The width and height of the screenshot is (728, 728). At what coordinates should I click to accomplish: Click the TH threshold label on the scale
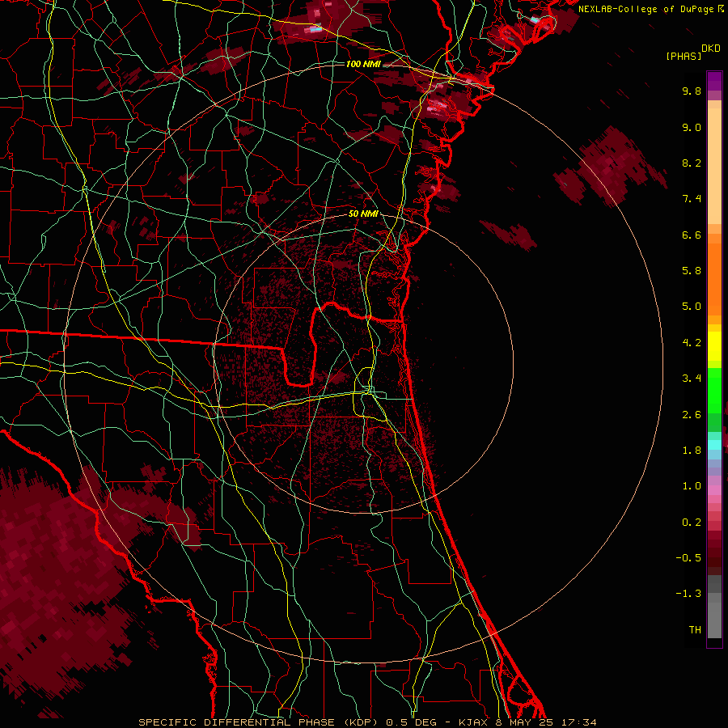[695, 630]
